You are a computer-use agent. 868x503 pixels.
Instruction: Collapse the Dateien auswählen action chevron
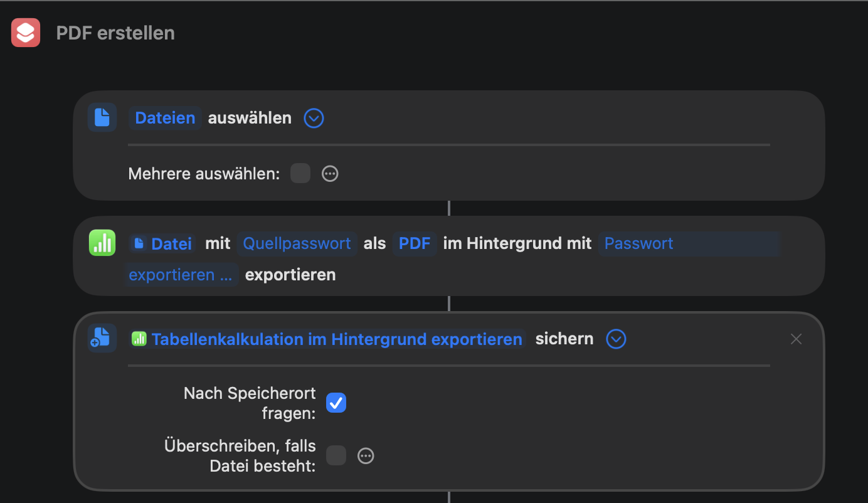click(x=314, y=118)
